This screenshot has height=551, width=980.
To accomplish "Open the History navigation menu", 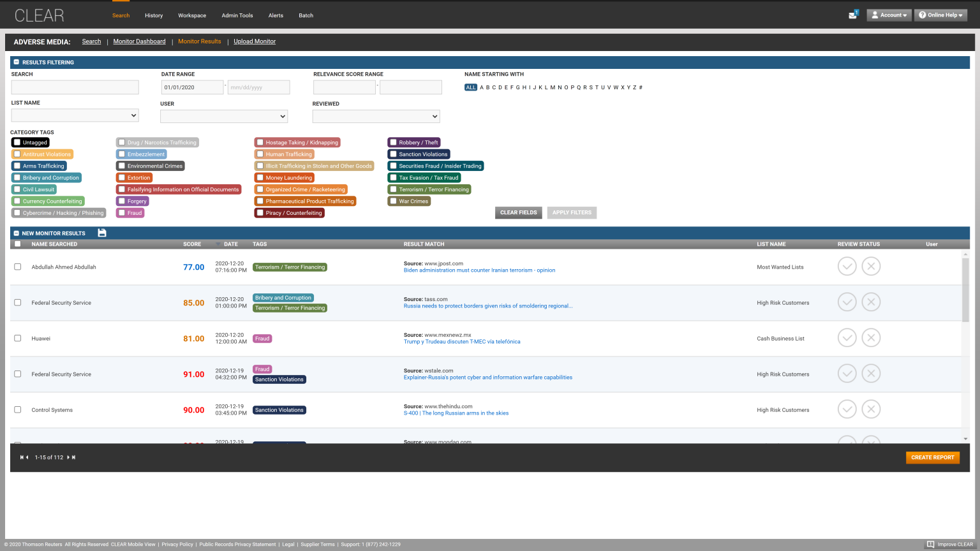I will pos(153,15).
